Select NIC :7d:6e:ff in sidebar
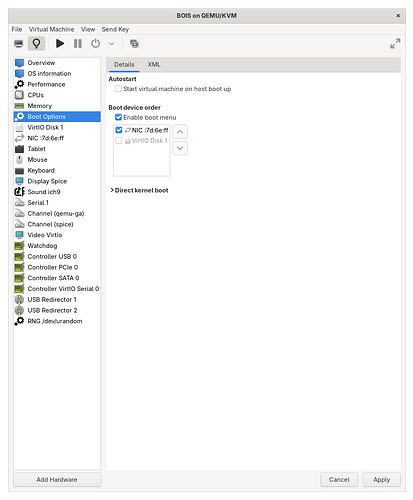 pos(57,138)
